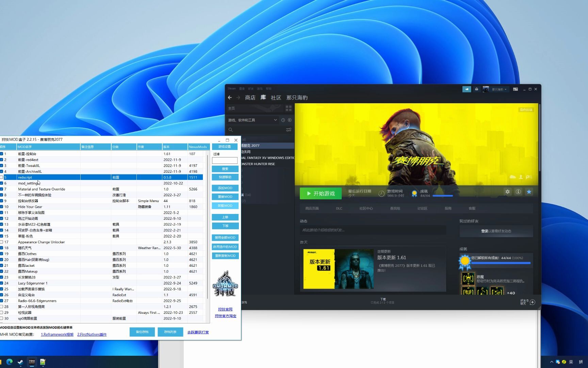Screen dimensions: 588x368
Task: Click the 禁用全部MOD button
Action: 225,237
